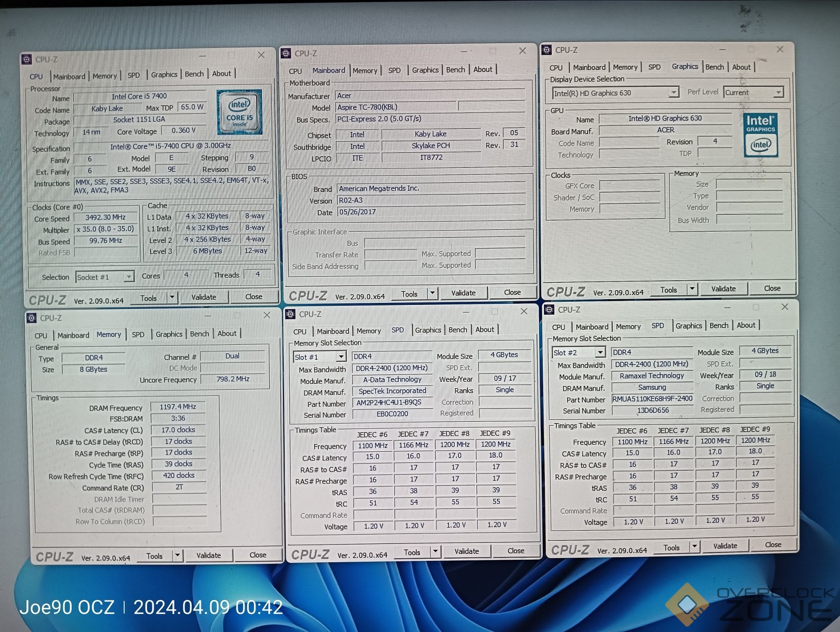Expand the Tools arrow in the processor window
840x632 pixels.
172,297
